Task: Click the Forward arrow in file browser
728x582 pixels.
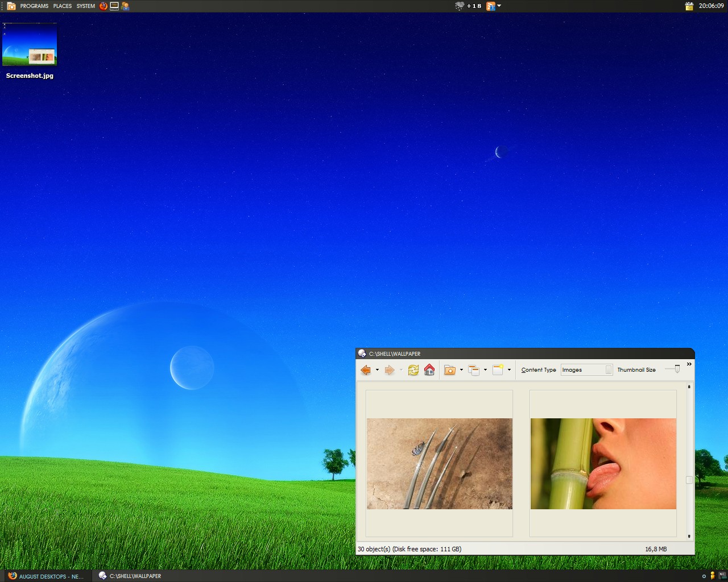Action: 390,370
